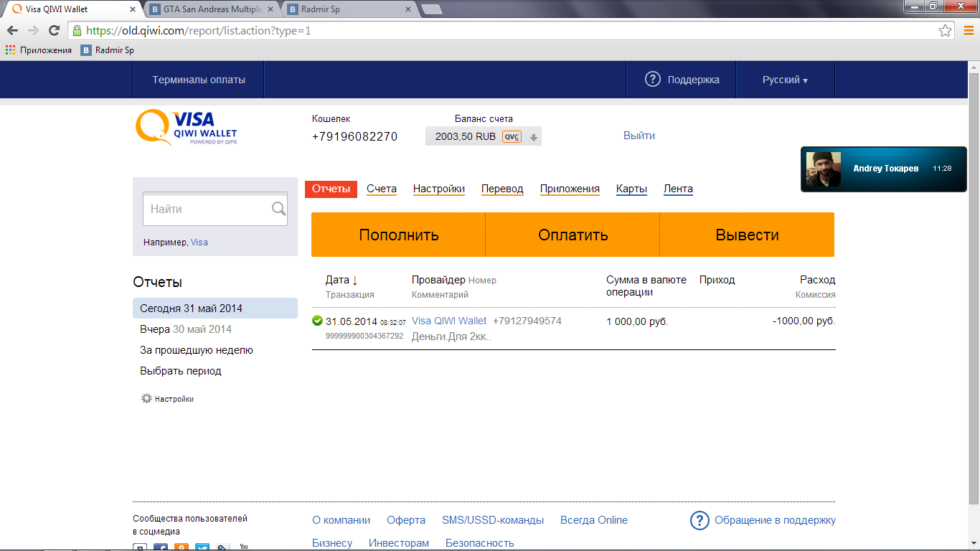This screenshot has height=551, width=980.
Task: Switch to the GTA San Andreas tab
Action: (213, 10)
